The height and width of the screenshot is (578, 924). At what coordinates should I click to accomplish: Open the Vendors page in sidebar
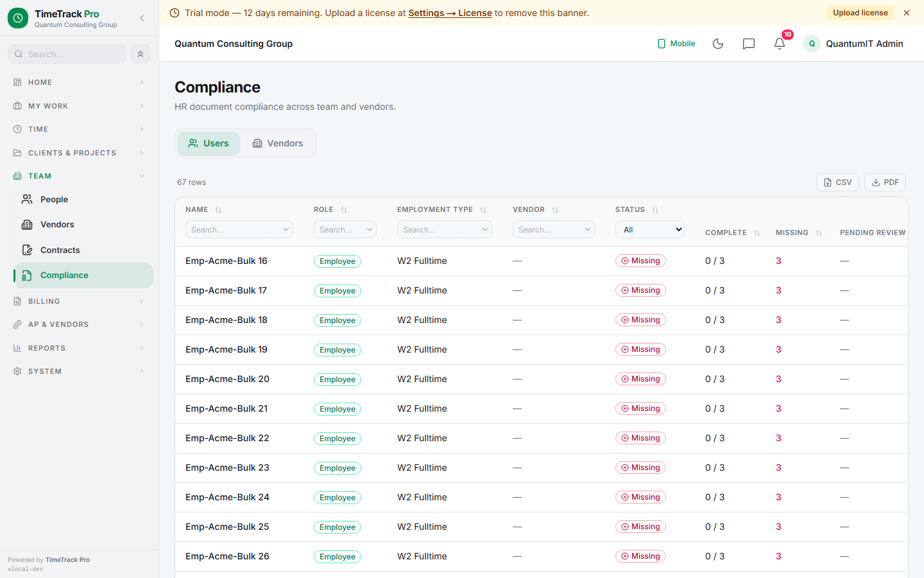pos(83,224)
